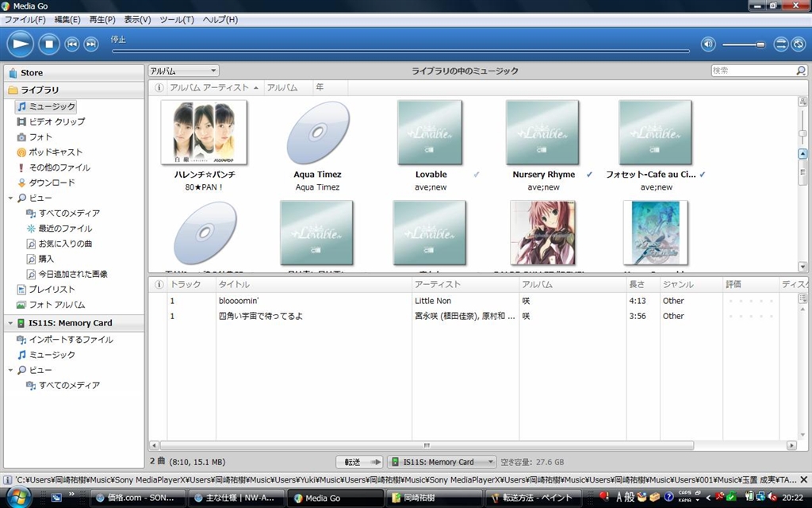This screenshot has height=508, width=812.
Task: Select 最近のファイル view
Action: tap(59, 228)
